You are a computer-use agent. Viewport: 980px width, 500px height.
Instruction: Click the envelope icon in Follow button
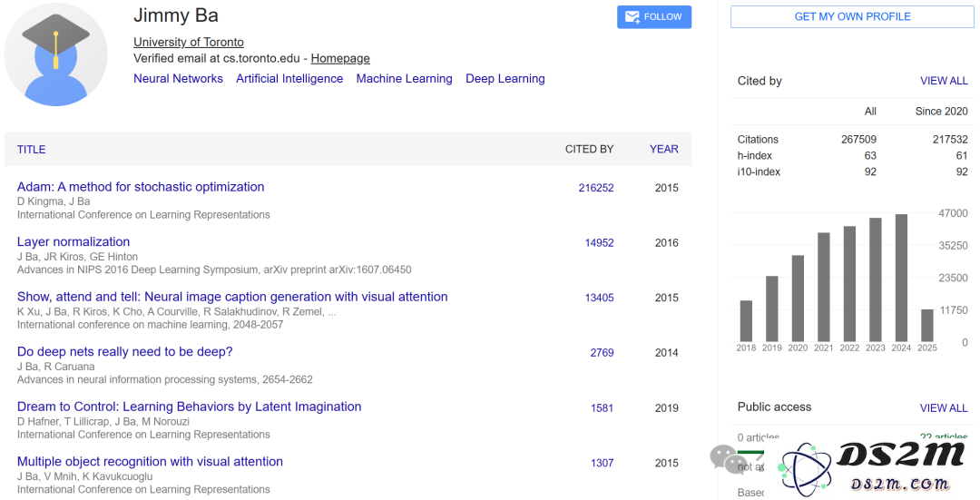(x=632, y=17)
